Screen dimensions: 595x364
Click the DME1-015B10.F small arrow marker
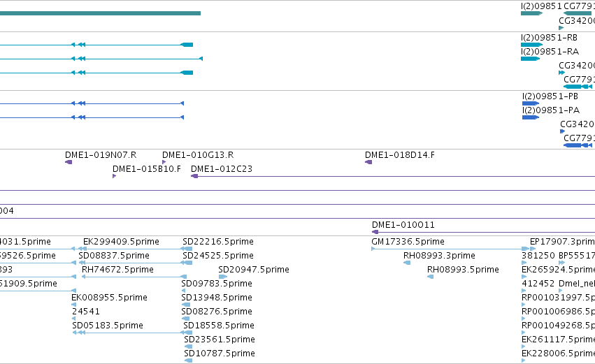[114, 176]
